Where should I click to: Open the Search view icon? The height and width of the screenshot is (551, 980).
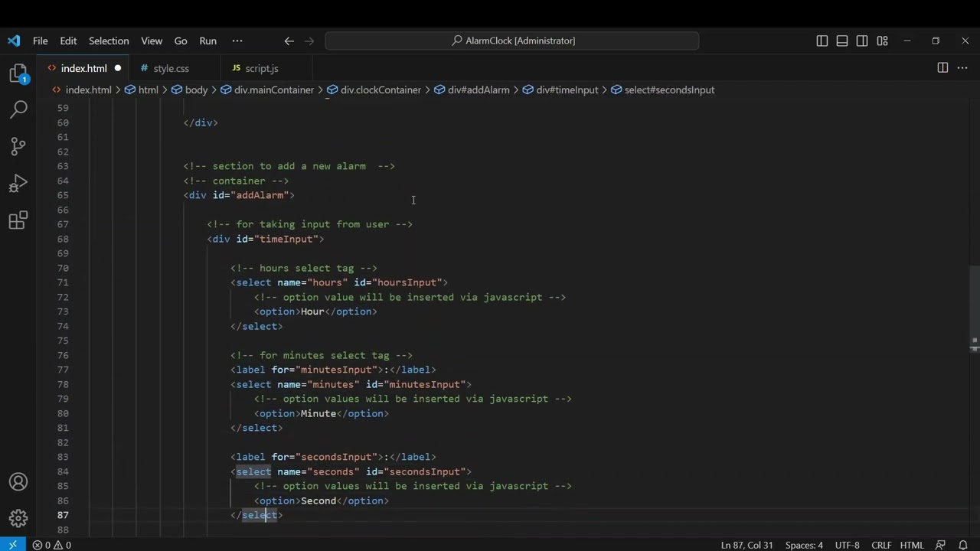[18, 109]
